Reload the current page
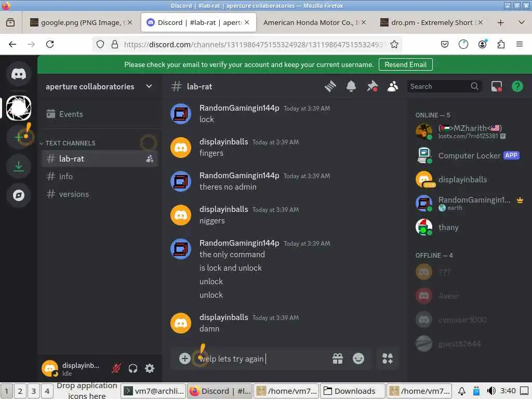Viewport: 532px width, 399px height. click(x=50, y=44)
